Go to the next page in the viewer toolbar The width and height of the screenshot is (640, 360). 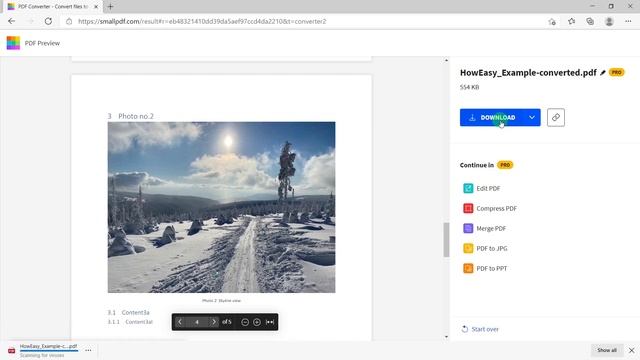point(213,322)
